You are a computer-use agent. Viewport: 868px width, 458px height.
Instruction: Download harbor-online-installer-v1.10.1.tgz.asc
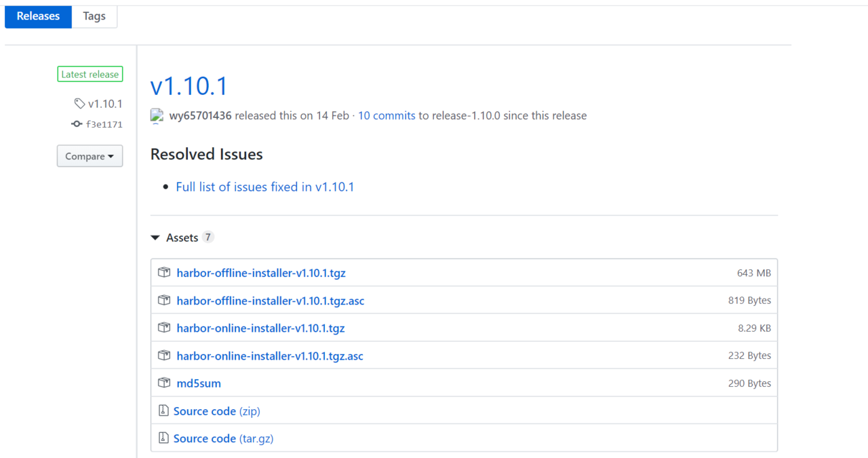[270, 356]
